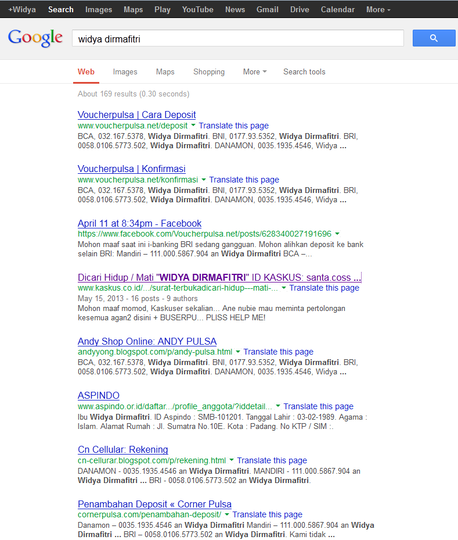Expand the arrow next to cornerpulsa.com URL
The image size is (458, 540).
(227, 514)
